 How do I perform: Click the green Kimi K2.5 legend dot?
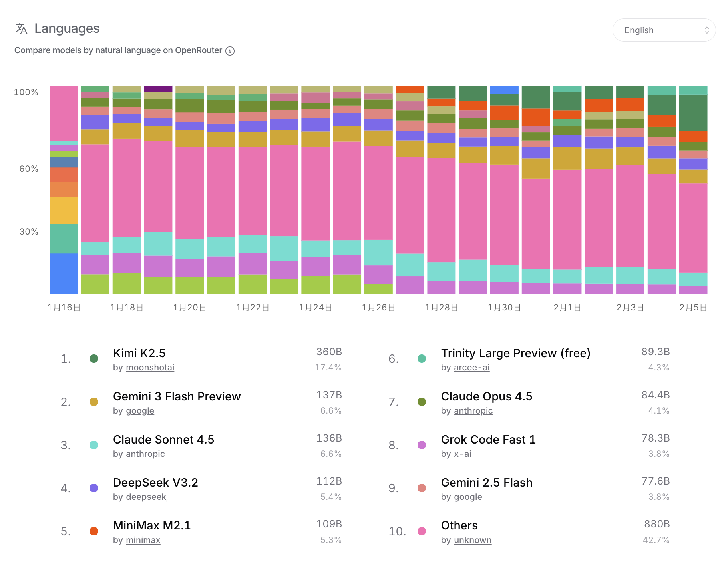[x=94, y=359]
